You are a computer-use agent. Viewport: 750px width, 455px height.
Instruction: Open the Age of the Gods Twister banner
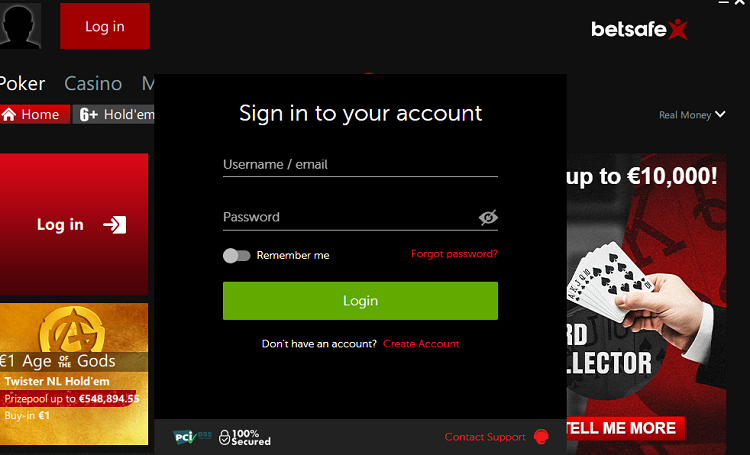pos(74,374)
